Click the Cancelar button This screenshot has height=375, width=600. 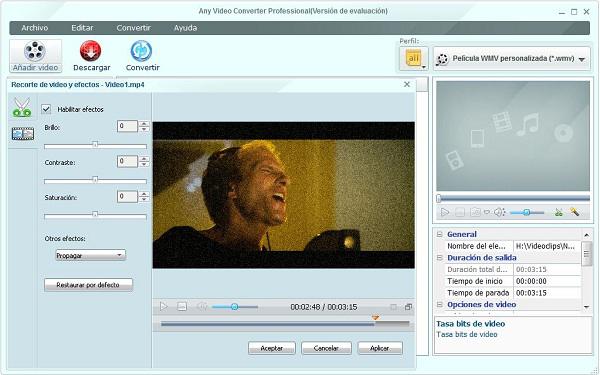(x=326, y=348)
